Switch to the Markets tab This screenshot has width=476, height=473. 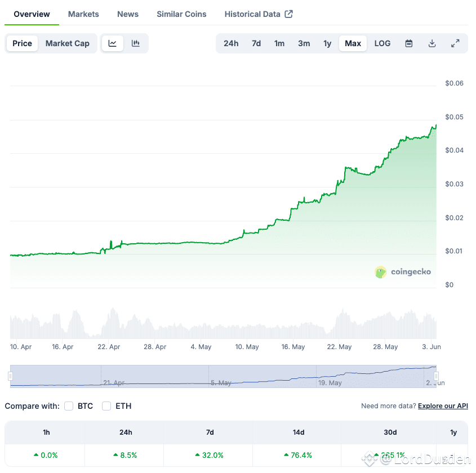(83, 14)
